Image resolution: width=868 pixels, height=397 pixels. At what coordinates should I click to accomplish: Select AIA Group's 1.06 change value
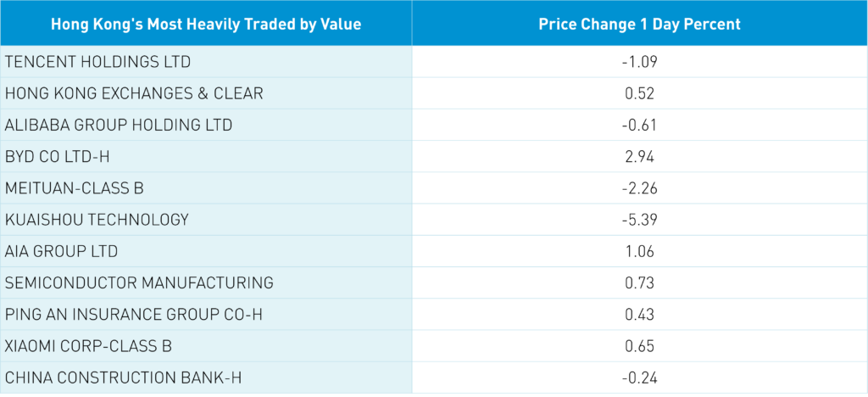pos(639,251)
